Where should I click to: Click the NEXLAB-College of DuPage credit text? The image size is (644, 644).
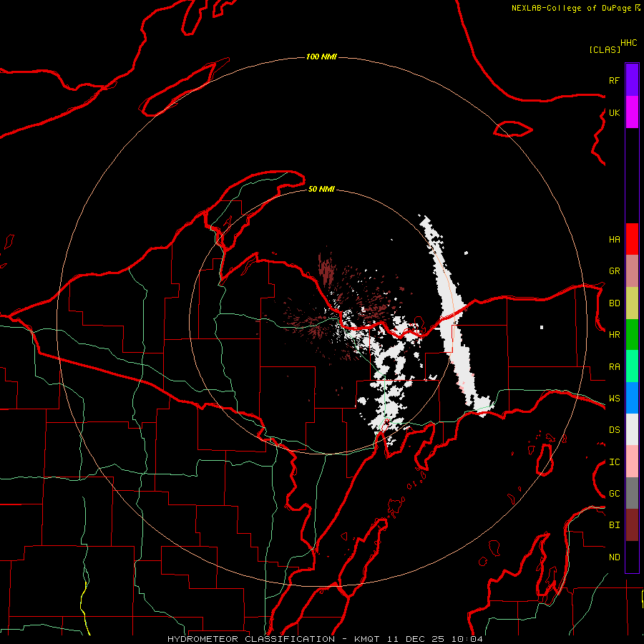(x=576, y=8)
